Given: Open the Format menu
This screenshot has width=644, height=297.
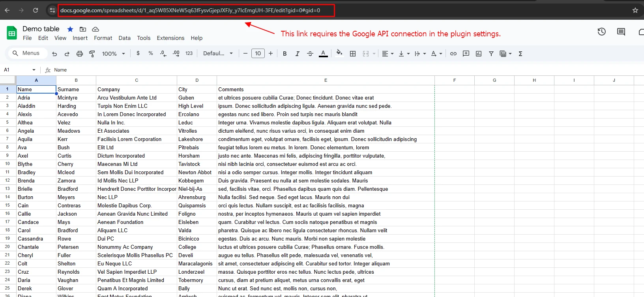Looking at the screenshot, I should pyautogui.click(x=103, y=38).
